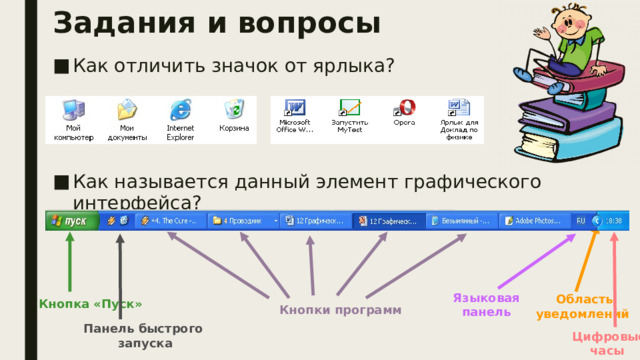Open the Ярлык для Доклад по физике shortcut

[x=459, y=120]
